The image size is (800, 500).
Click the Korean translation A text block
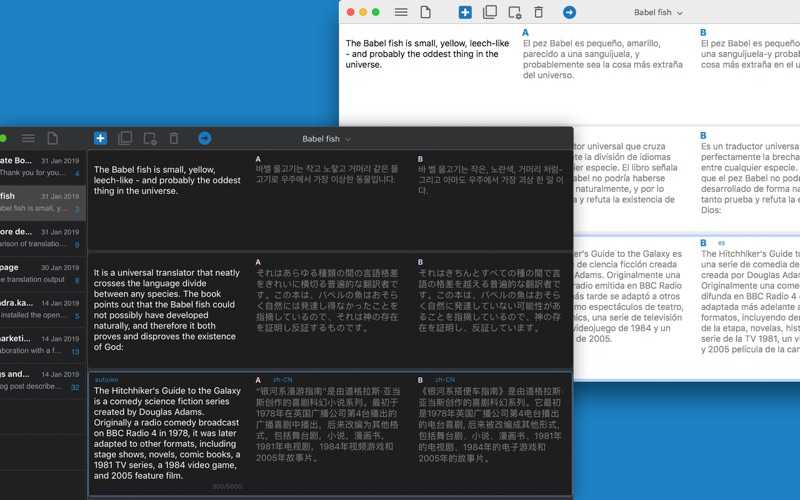point(327,175)
